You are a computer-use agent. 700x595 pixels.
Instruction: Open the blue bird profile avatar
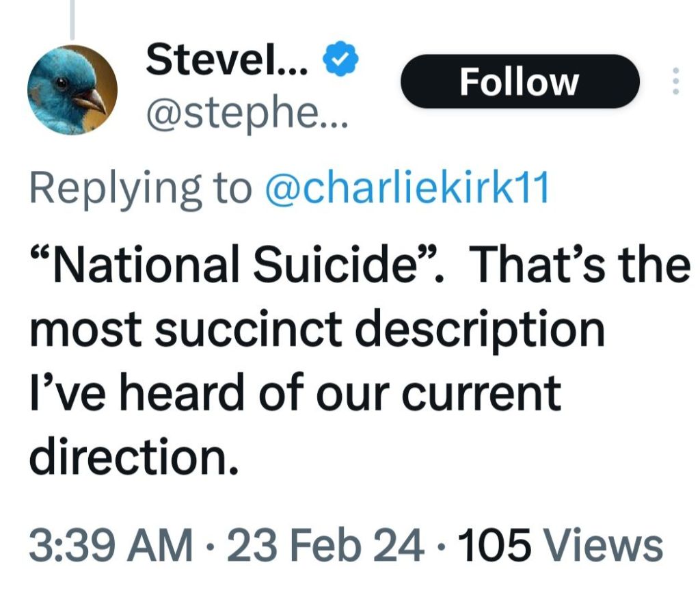72,90
